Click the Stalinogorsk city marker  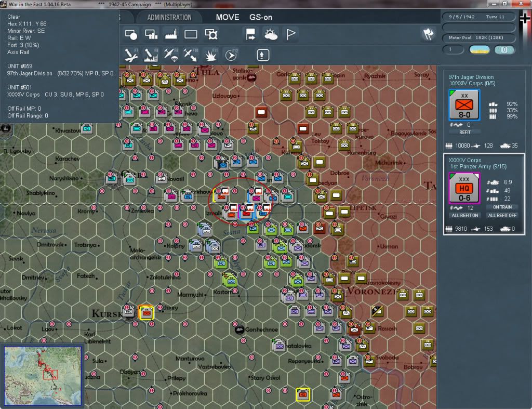(251, 78)
